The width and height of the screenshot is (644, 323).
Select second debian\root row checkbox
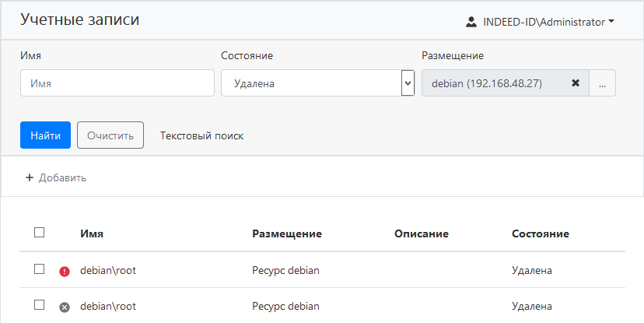coord(40,305)
